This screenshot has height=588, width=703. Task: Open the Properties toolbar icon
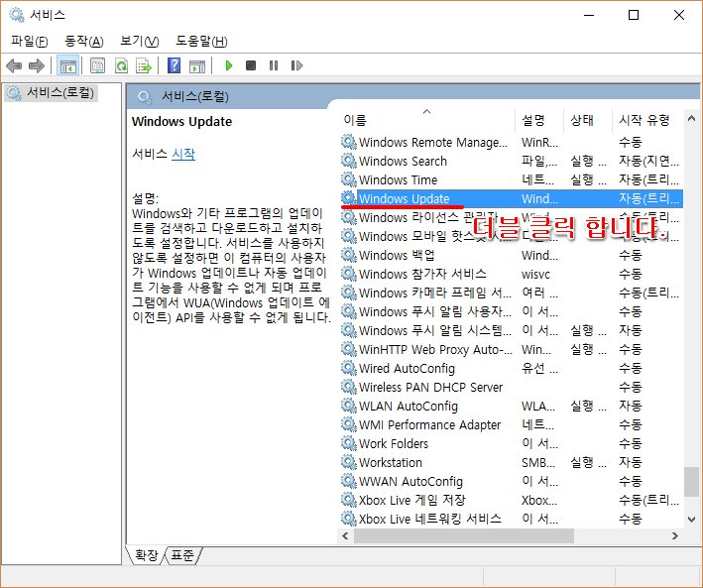97,65
